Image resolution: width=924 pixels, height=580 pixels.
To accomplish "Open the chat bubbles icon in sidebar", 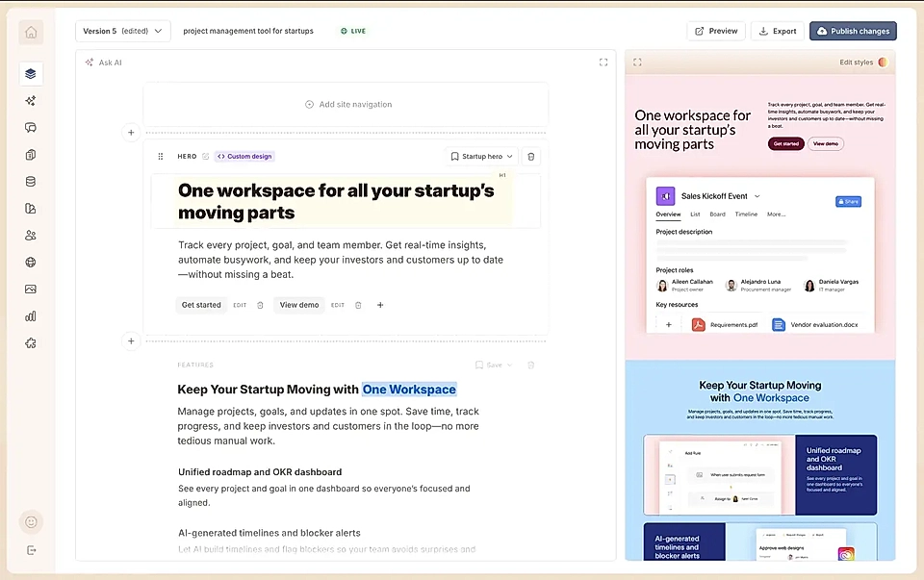I will 31,128.
